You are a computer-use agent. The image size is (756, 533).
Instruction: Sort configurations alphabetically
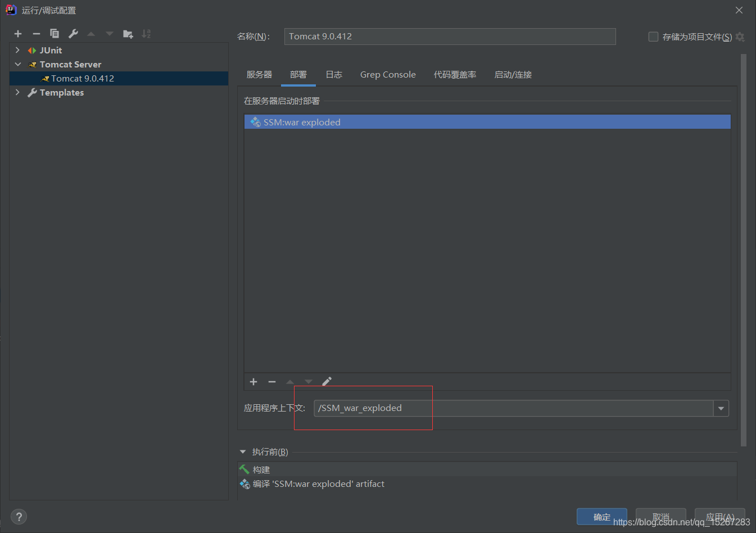[146, 34]
